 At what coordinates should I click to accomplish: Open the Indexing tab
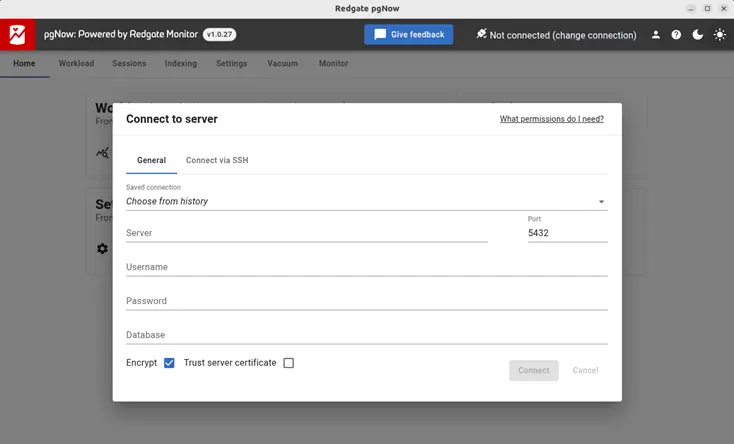coord(180,63)
